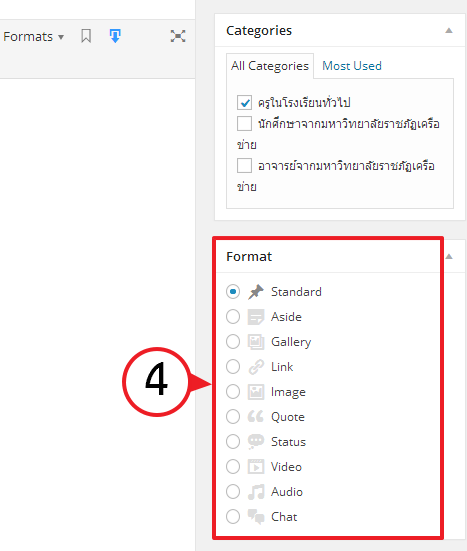Click the Quote format quotation icon
The image size is (467, 551).
click(255, 416)
